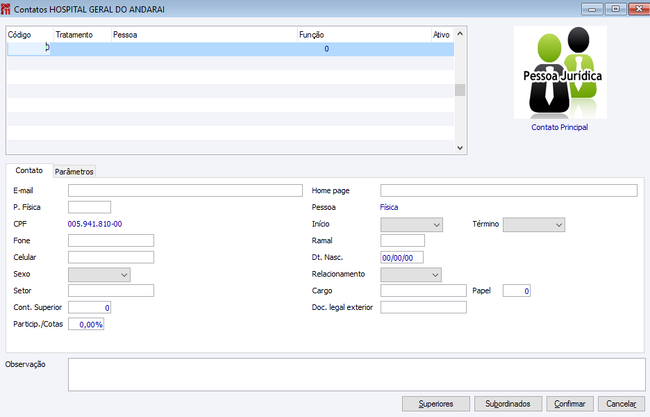Viewport: 650px width, 417px height.
Task: Click the contact list scroll up arrow
Action: (460, 34)
